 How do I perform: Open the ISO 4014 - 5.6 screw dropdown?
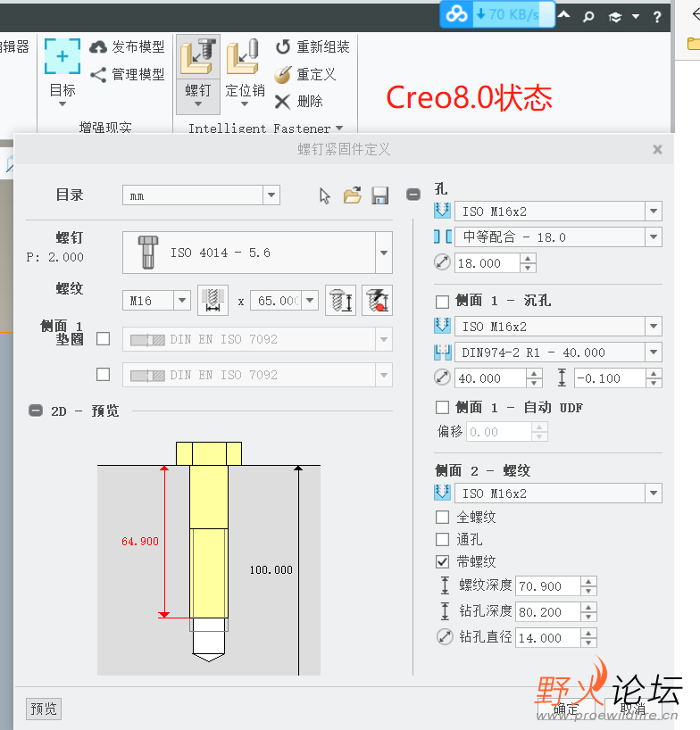[384, 253]
